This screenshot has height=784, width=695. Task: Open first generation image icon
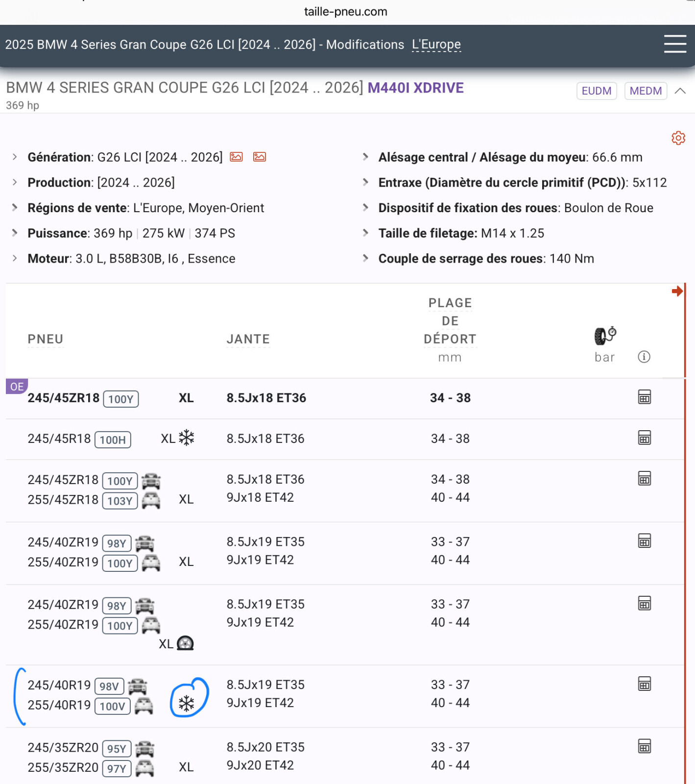237,157
